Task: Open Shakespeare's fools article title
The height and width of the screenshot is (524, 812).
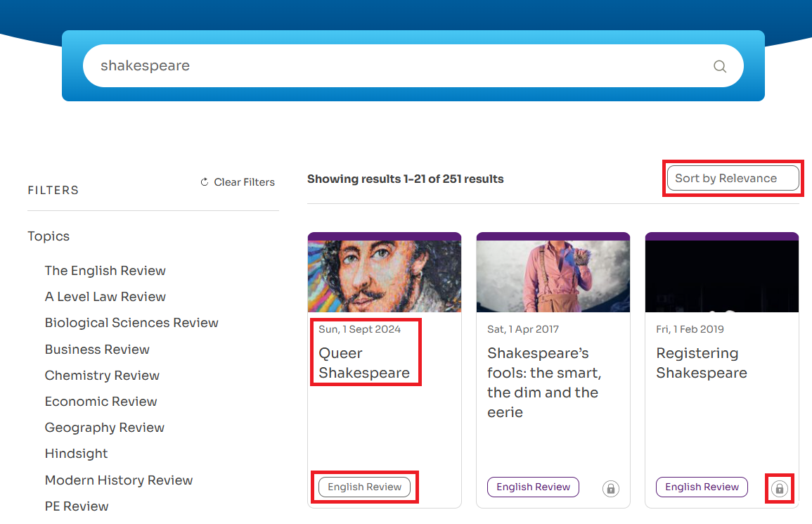Action: click(x=543, y=383)
